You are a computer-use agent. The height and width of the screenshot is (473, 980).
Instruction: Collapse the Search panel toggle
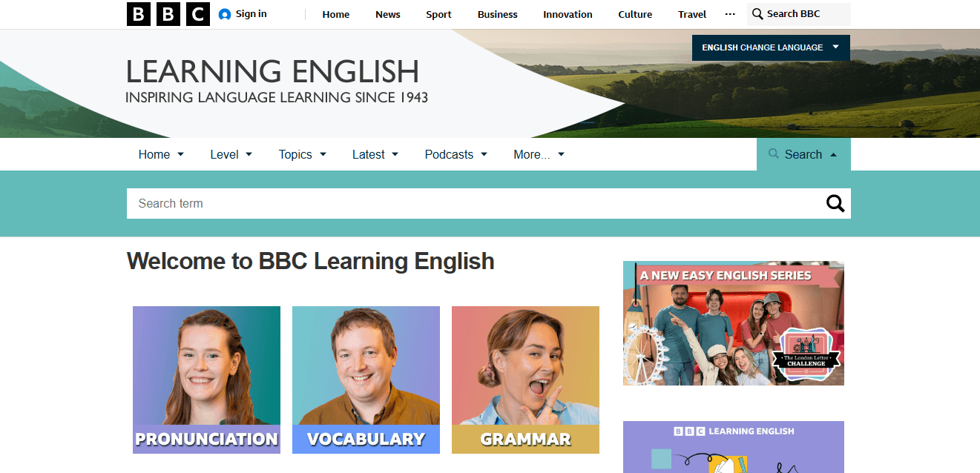coord(803,154)
